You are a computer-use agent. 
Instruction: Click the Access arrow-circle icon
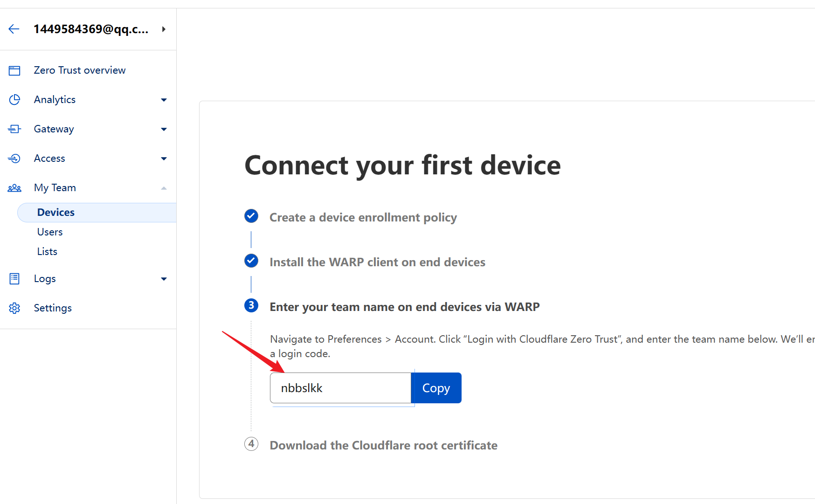pos(14,159)
